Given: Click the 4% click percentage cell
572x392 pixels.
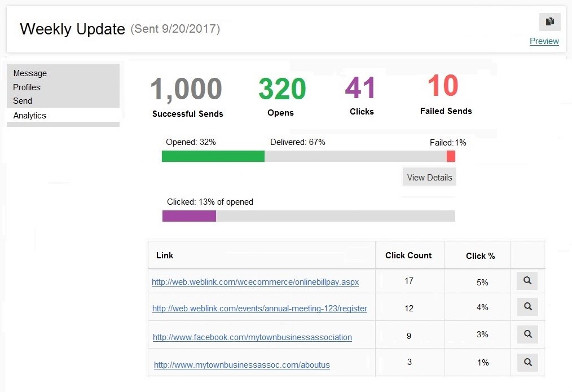Looking at the screenshot, I should pos(482,307).
